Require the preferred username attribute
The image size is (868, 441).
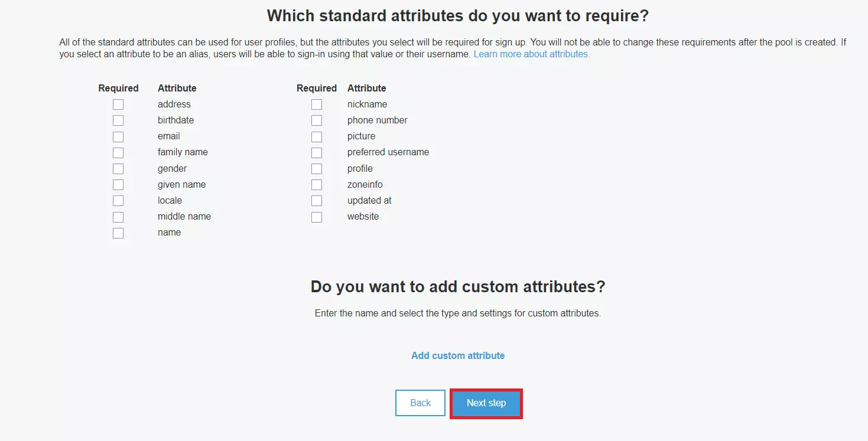coord(316,152)
